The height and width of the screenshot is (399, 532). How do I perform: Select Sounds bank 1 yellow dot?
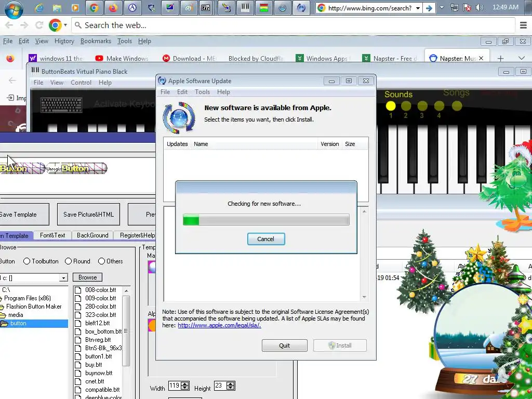pos(391,106)
